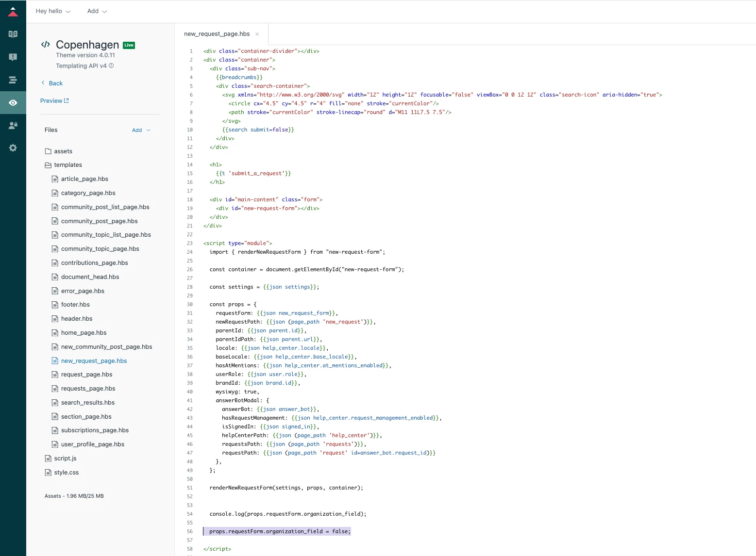Screen dimensions: 756x556
Task: Open the Guide knowledge base book icon
Action: coord(13,34)
